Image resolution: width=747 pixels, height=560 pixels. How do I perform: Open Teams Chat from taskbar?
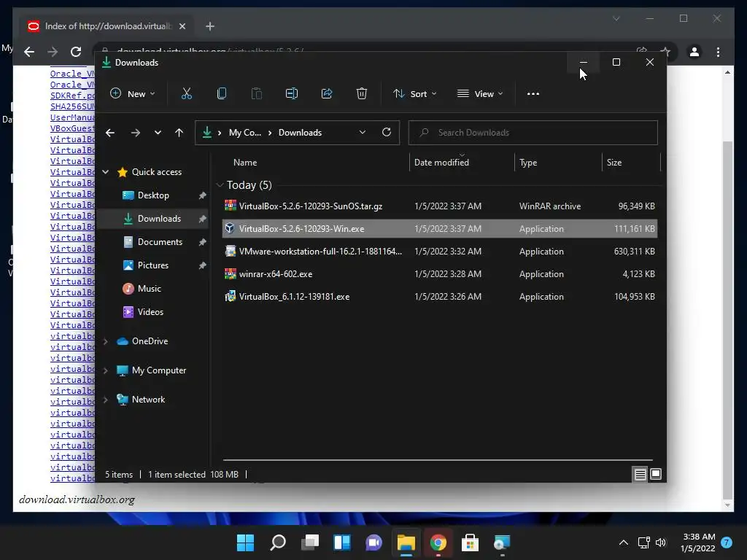click(x=374, y=542)
